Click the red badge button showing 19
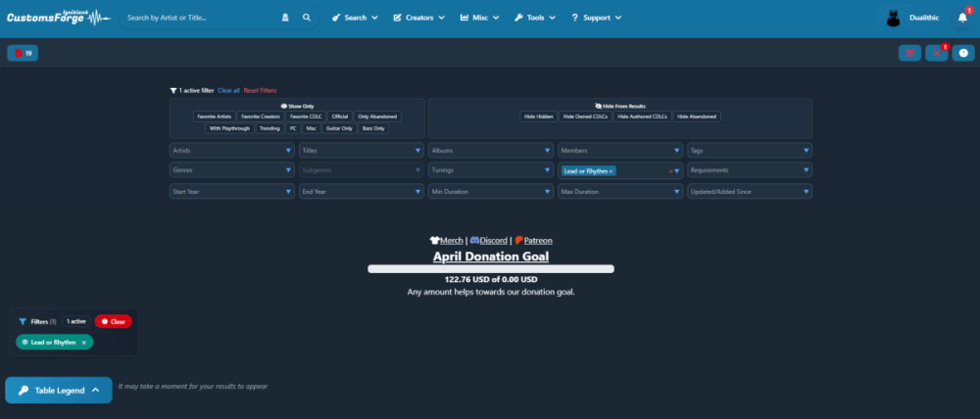Viewport: 980px width, 419px height. [23, 53]
